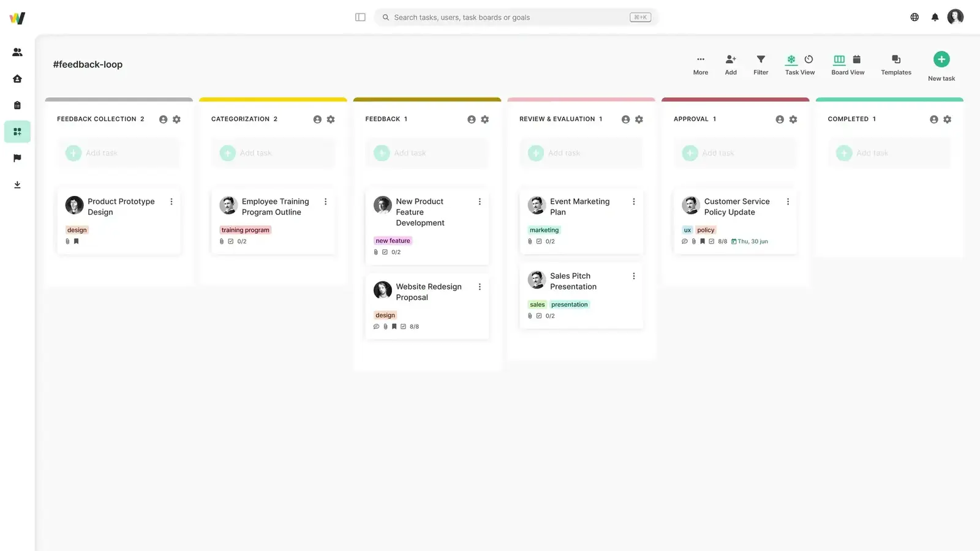Toggle the sidebar panel icon
This screenshot has width=980, height=551.
tap(360, 17)
